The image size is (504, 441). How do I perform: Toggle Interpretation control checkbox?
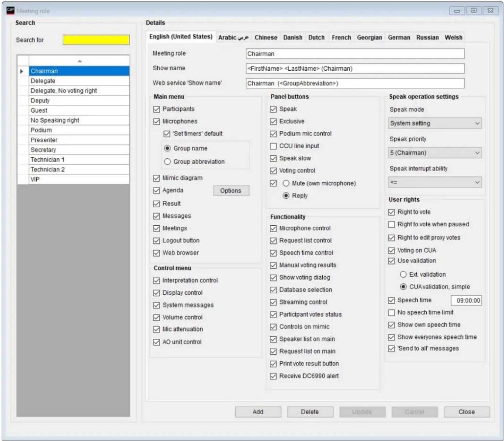click(156, 281)
